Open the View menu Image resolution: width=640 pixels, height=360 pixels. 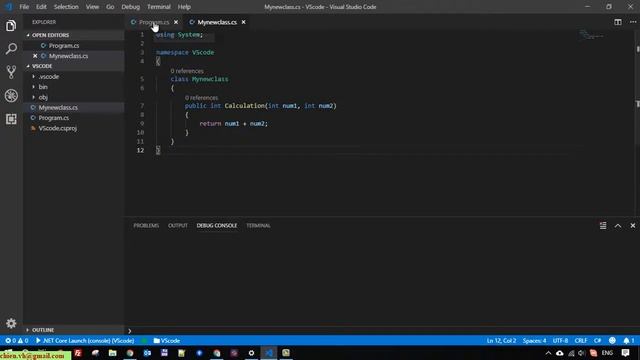(92, 7)
